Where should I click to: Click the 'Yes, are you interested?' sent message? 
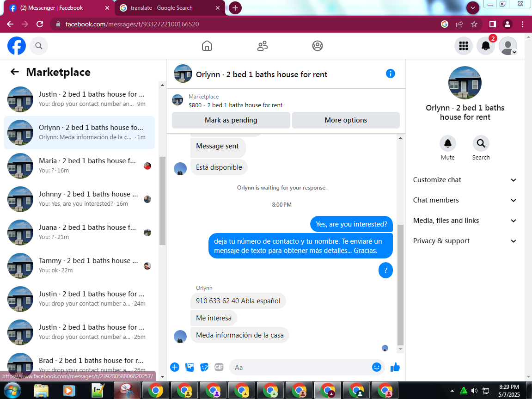coord(351,224)
